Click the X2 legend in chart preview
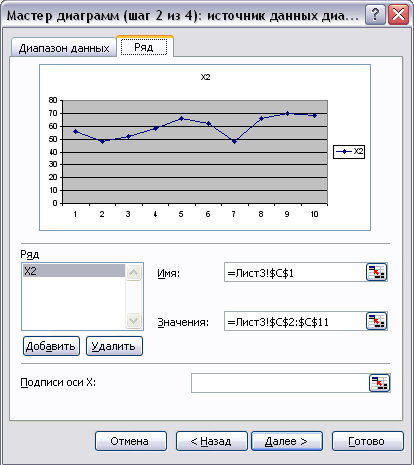The width and height of the screenshot is (414, 465). 349,152
